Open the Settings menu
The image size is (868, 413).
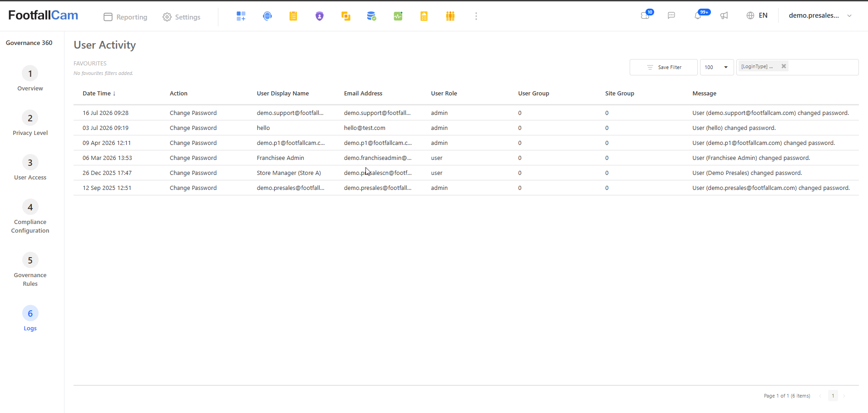[x=182, y=17]
